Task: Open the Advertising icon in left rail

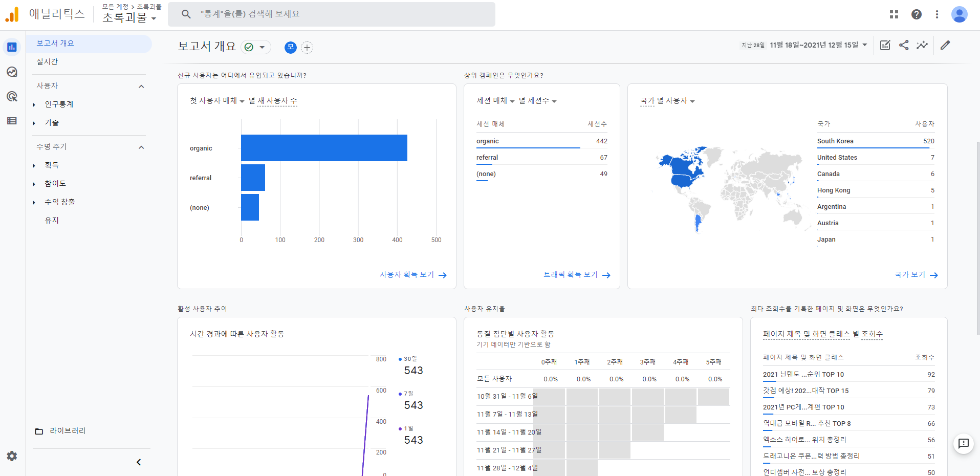Action: [12, 96]
